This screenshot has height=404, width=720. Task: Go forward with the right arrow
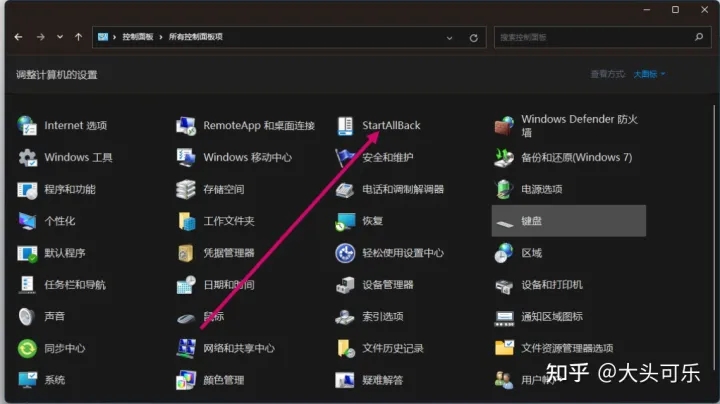pyautogui.click(x=40, y=37)
